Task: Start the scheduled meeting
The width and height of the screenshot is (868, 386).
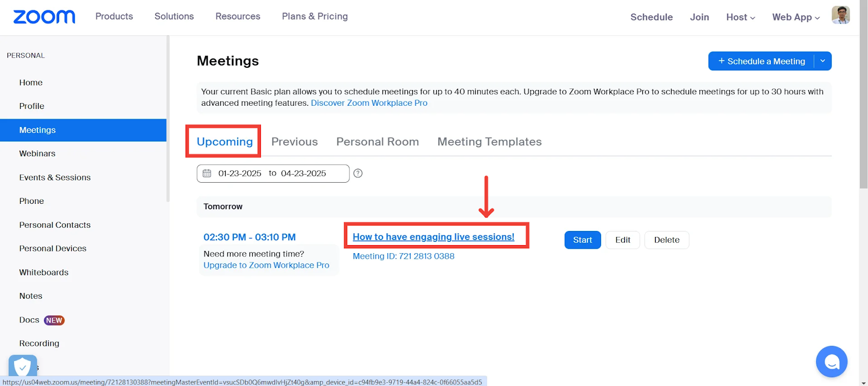Action: tap(582, 240)
